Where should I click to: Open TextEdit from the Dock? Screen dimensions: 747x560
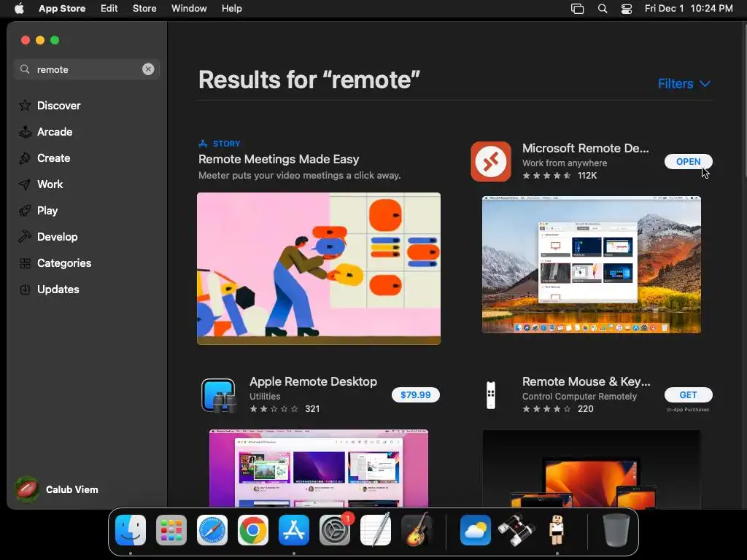(376, 530)
